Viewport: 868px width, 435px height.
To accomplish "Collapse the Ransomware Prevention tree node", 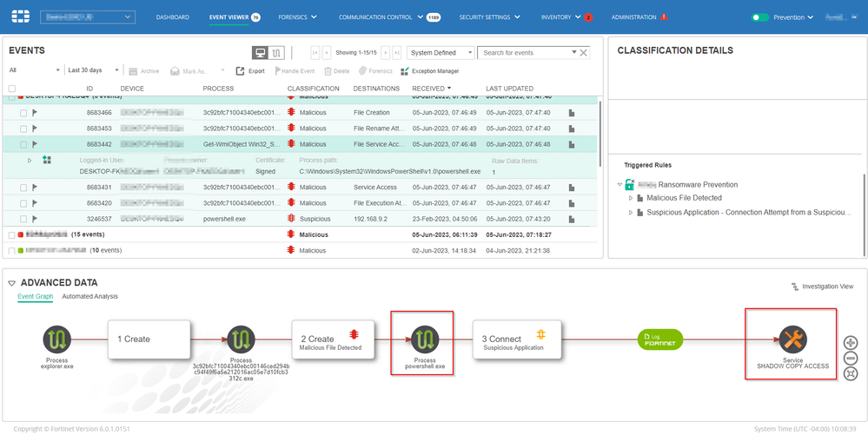I will point(620,184).
